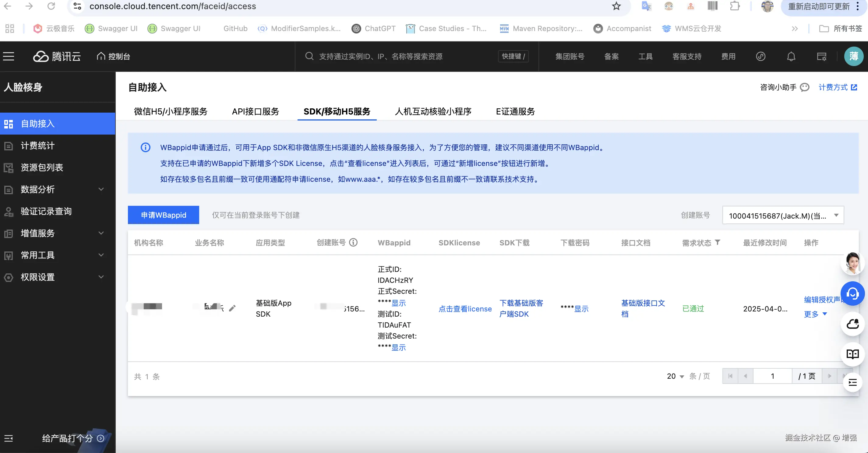Collapse the sidebar using the bottom-left icon
The height and width of the screenshot is (453, 868).
pos(9,438)
